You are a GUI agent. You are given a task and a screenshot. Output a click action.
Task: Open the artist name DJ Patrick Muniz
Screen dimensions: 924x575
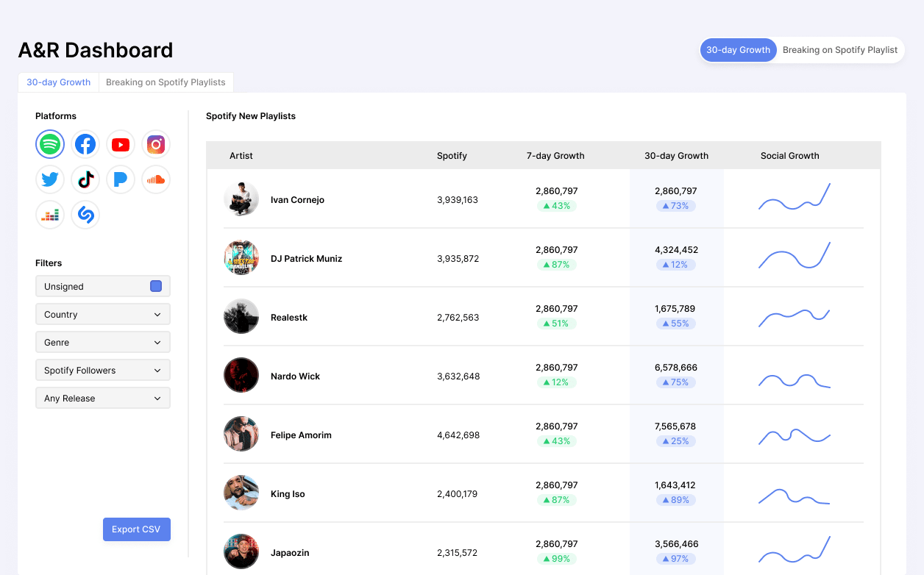click(306, 259)
